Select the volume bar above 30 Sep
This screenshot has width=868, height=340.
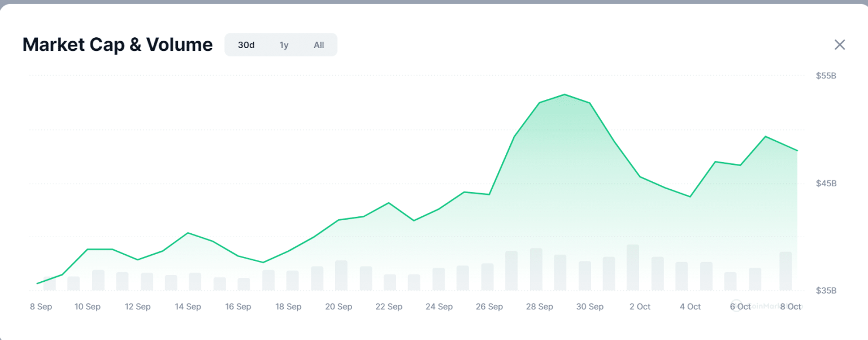click(584, 276)
